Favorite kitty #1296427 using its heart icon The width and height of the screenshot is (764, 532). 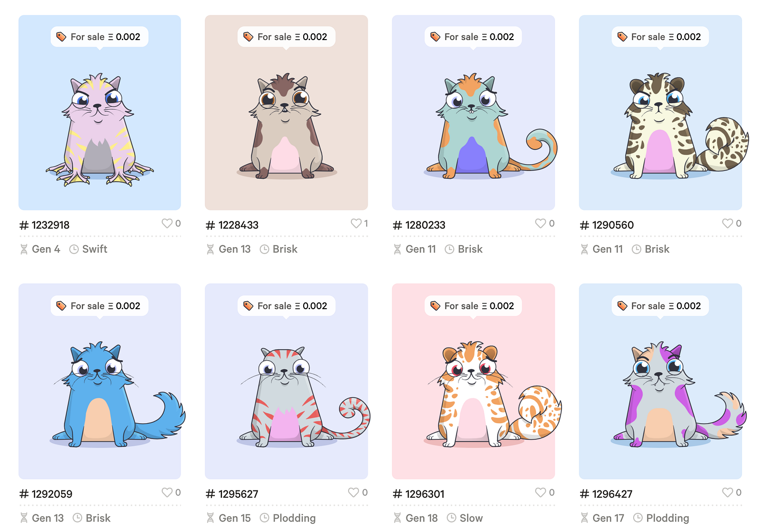tap(727, 492)
